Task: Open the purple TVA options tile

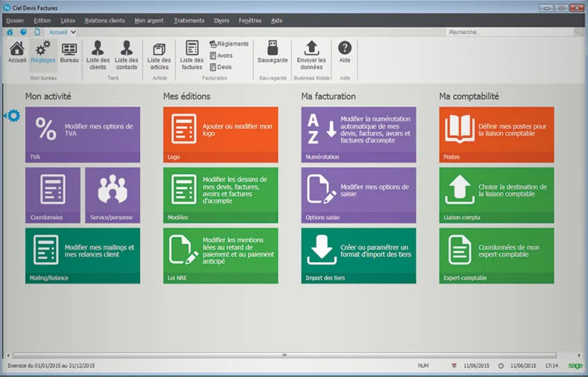Action: [83, 134]
